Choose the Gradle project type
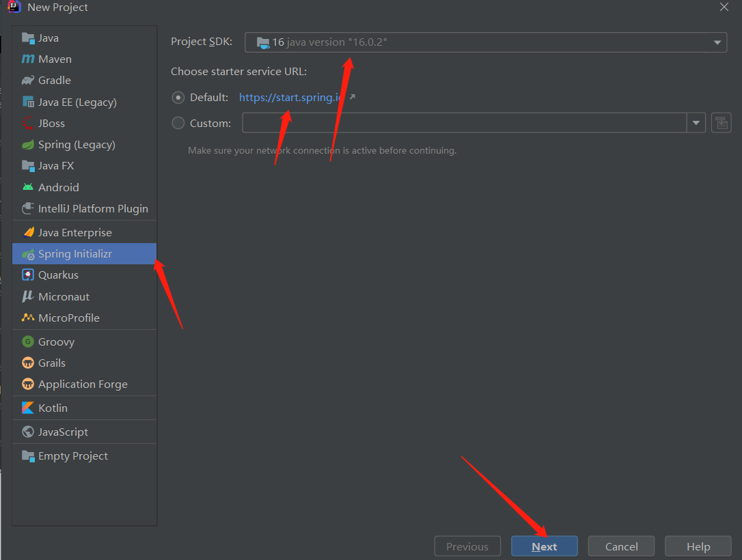Image resolution: width=742 pixels, height=560 pixels. click(x=84, y=81)
